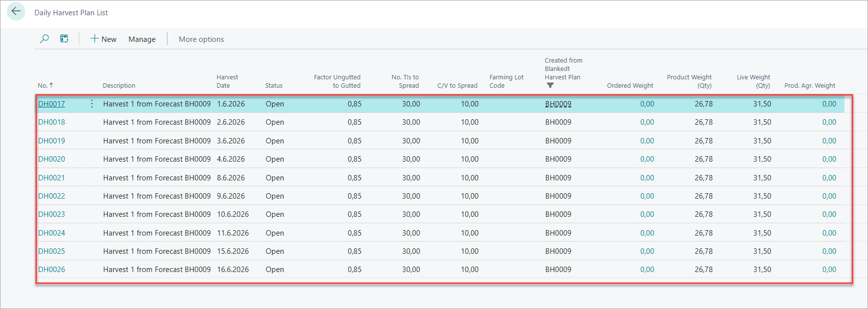Click Prod. Agr. Weight value for DH0025

pos(829,251)
